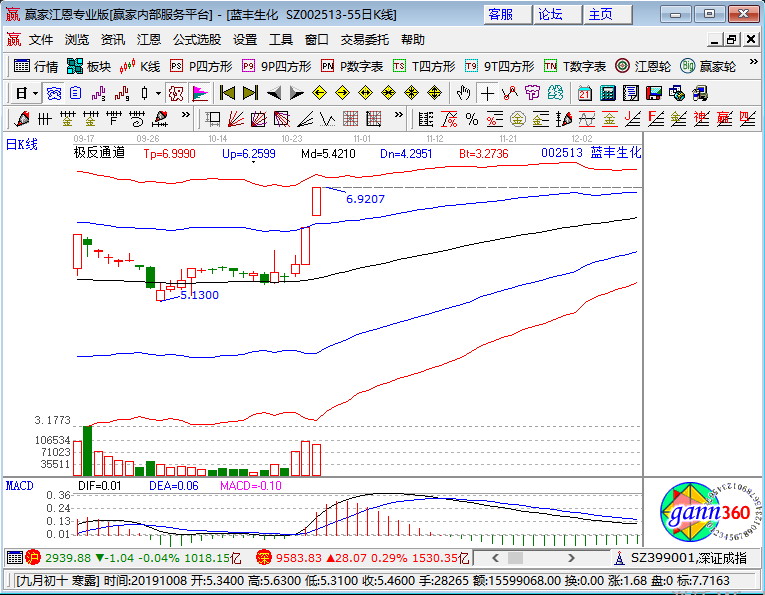Expand the 日 period dropdown arrow
Image resolution: width=765 pixels, height=595 pixels.
click(x=37, y=93)
